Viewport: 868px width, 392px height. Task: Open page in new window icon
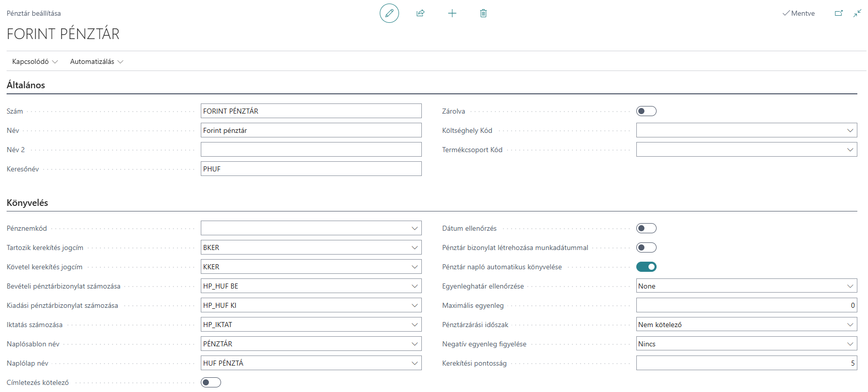[839, 13]
